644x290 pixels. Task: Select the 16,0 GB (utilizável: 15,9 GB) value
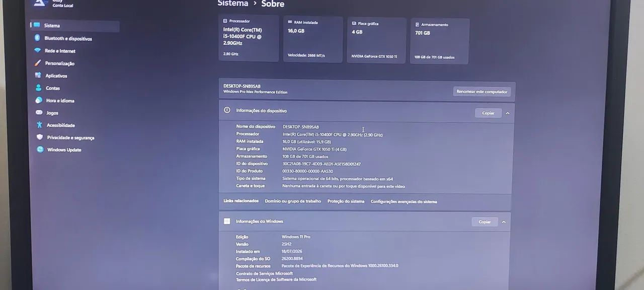click(x=307, y=142)
